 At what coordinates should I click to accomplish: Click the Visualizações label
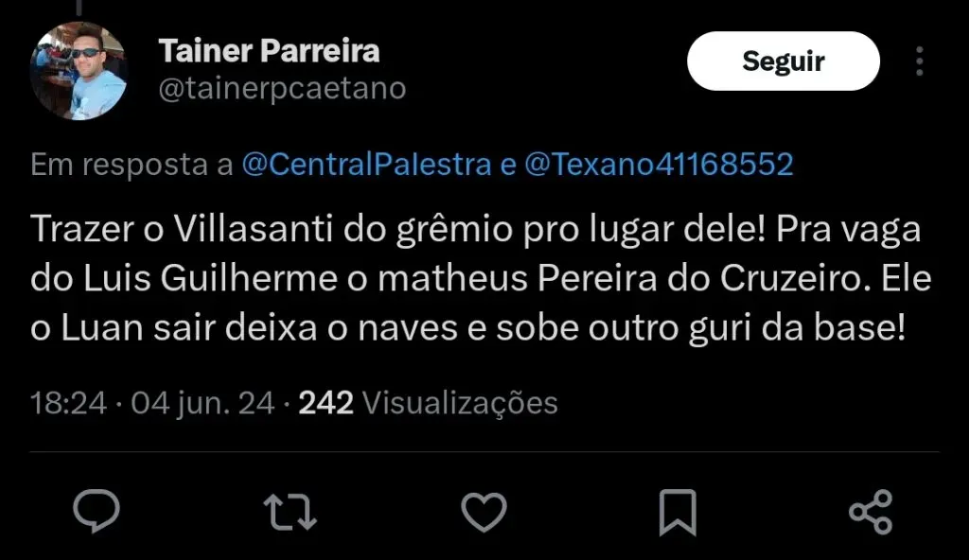pyautogui.click(x=460, y=404)
